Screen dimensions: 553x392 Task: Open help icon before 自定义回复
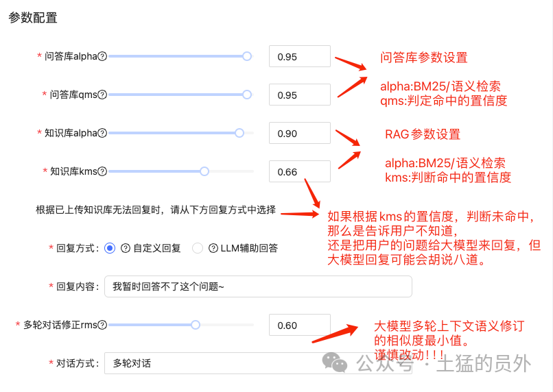pyautogui.click(x=126, y=248)
